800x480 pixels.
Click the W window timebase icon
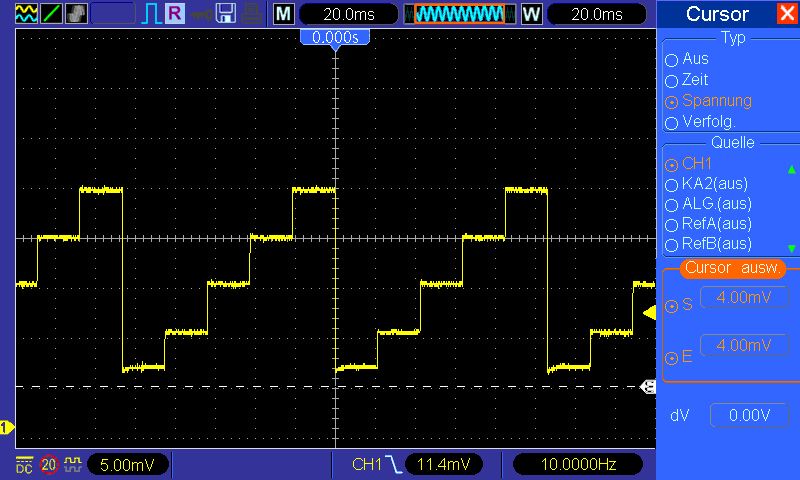coord(531,14)
